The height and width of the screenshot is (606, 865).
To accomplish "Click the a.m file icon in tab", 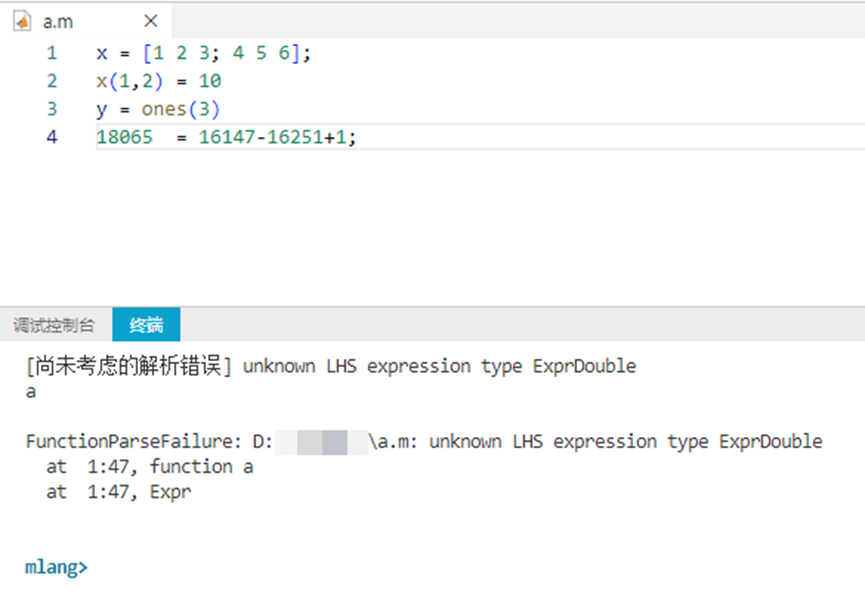I will pos(22,22).
